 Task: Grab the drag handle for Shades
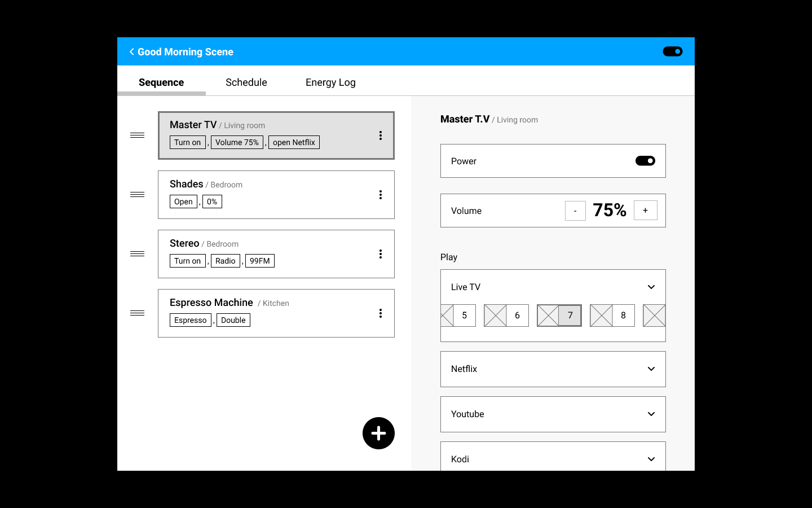(137, 195)
